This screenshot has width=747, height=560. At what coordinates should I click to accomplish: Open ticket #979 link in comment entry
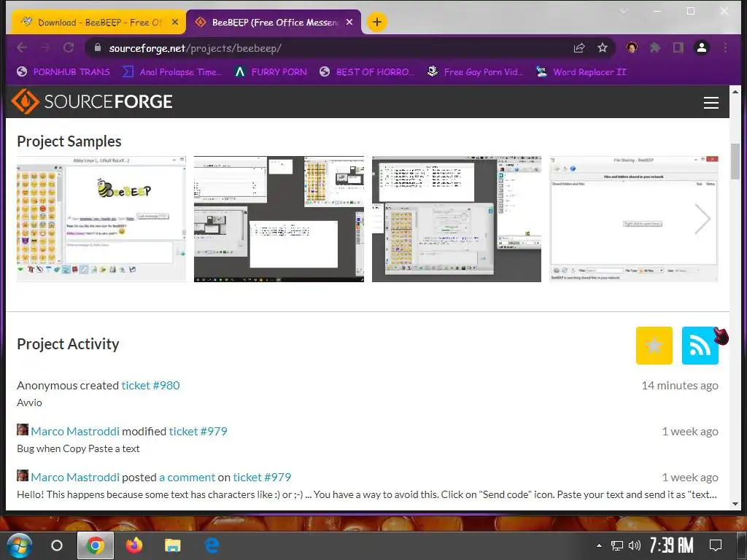(262, 477)
